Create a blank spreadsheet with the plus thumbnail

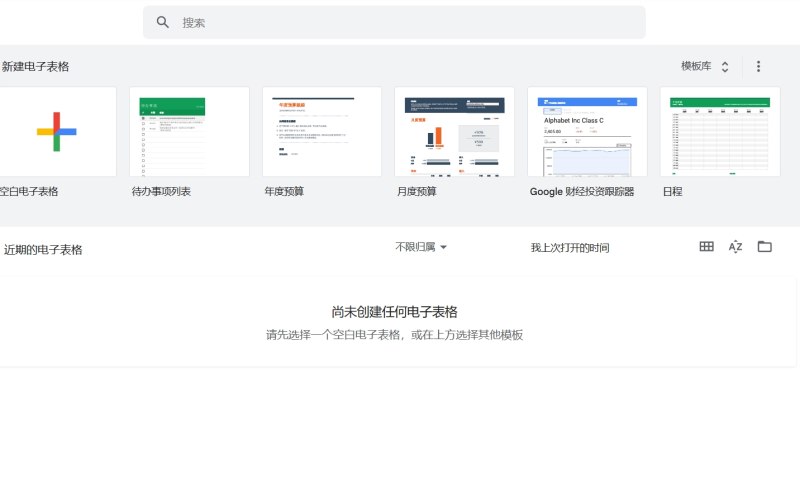[x=57, y=132]
